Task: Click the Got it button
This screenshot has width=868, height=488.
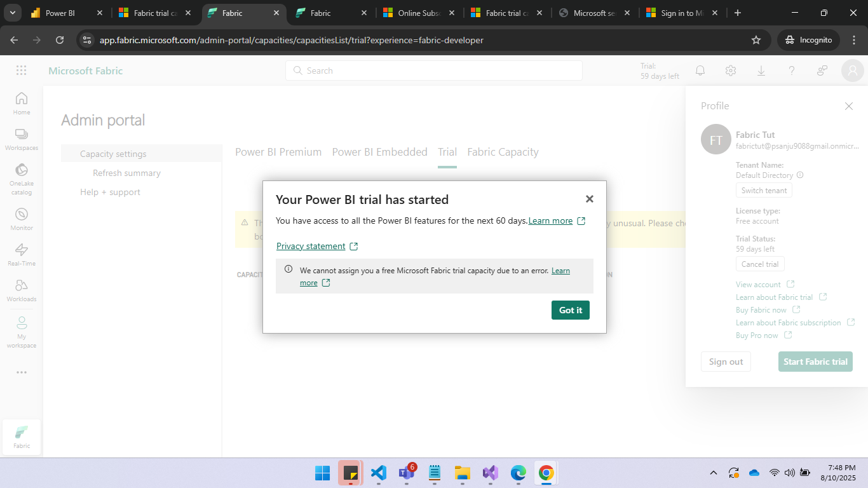Action: tap(571, 310)
